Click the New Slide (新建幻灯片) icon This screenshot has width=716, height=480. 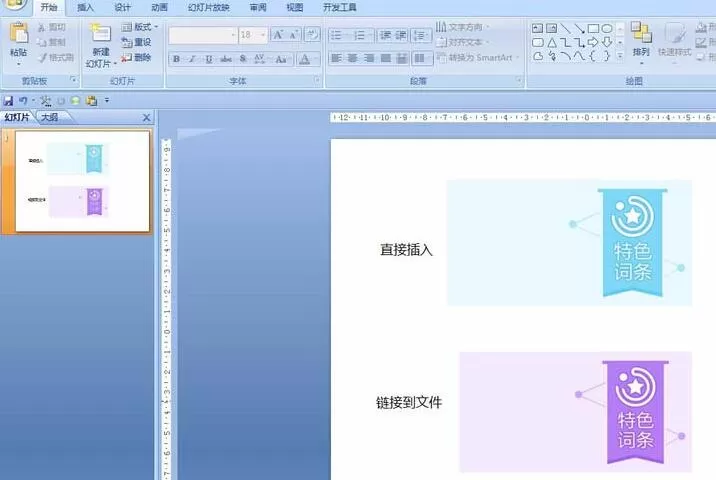[100, 33]
